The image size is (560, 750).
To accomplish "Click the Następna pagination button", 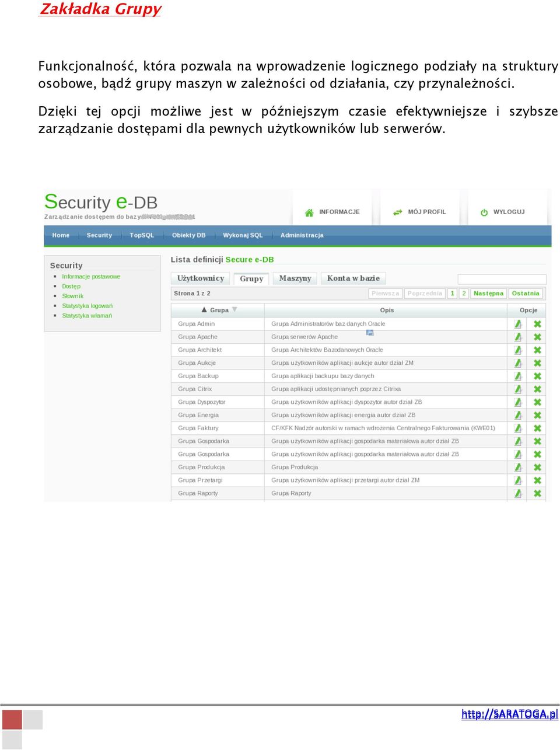I will tap(488, 294).
